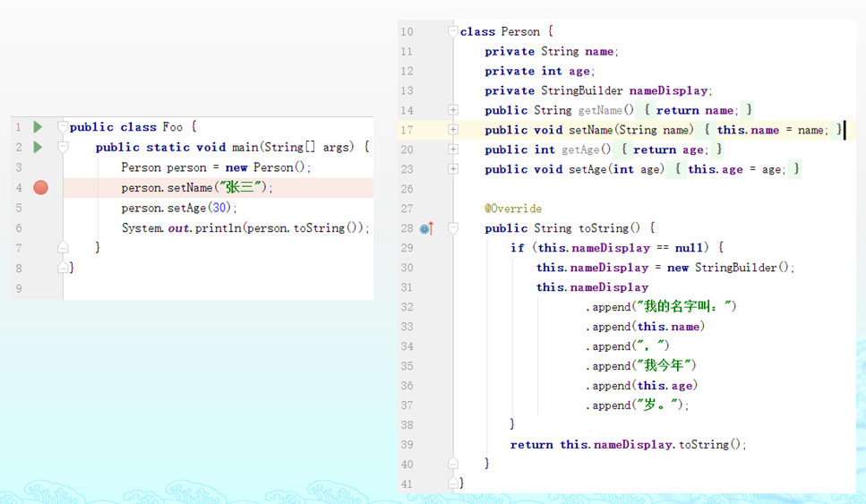Click the run arrow beside class Foo
The height and width of the screenshot is (504, 866).
(37, 127)
